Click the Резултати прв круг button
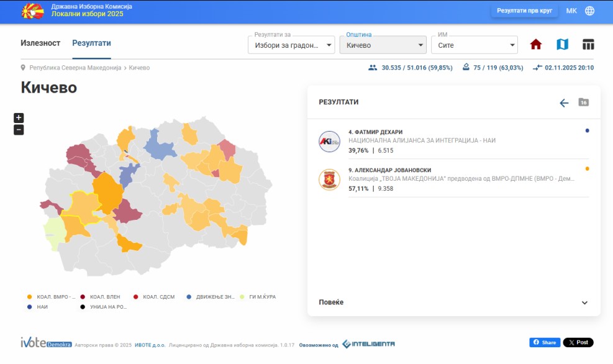 pyautogui.click(x=524, y=11)
